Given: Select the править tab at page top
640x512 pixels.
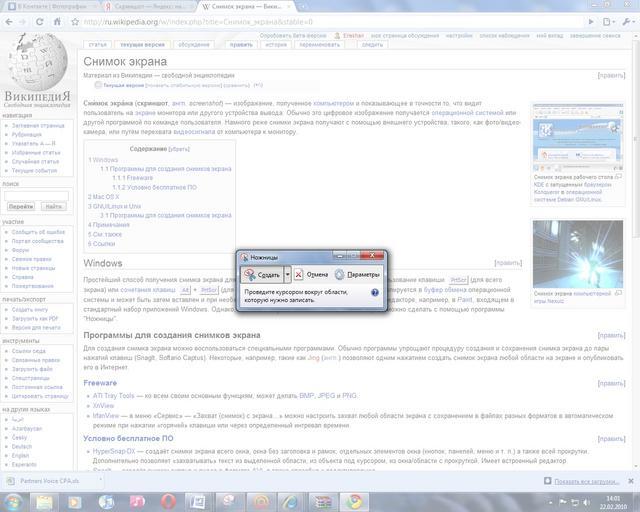Looking at the screenshot, I should click(x=241, y=45).
